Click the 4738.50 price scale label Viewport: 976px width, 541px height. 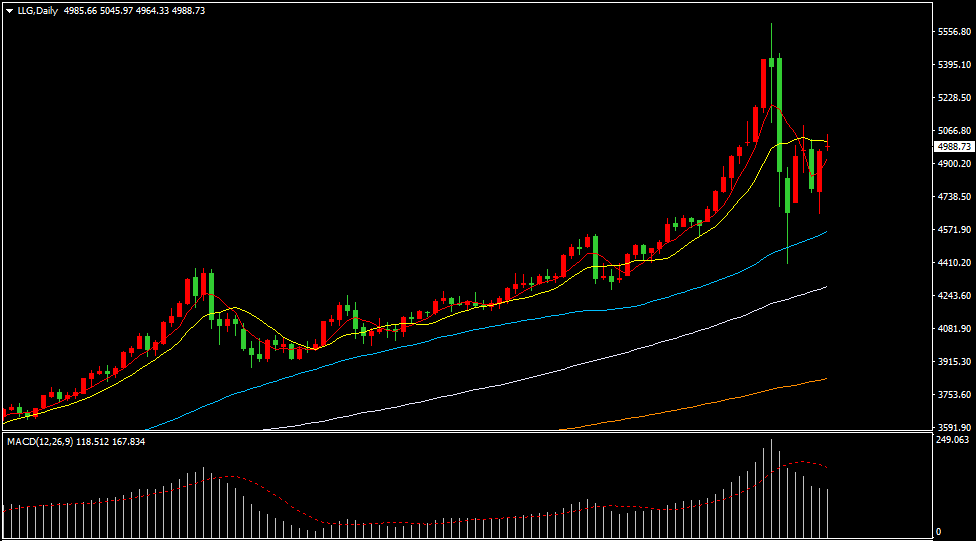pos(954,197)
